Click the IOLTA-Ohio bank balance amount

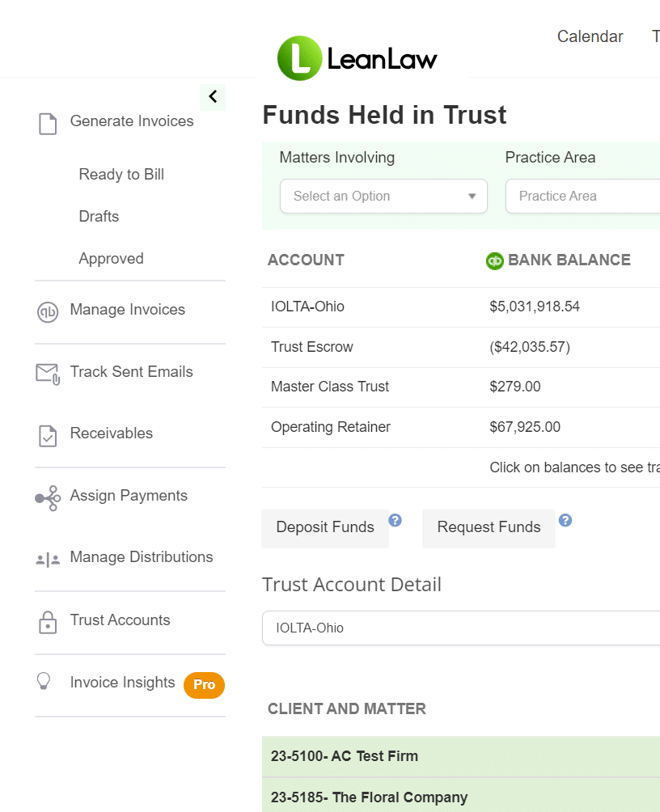click(534, 307)
